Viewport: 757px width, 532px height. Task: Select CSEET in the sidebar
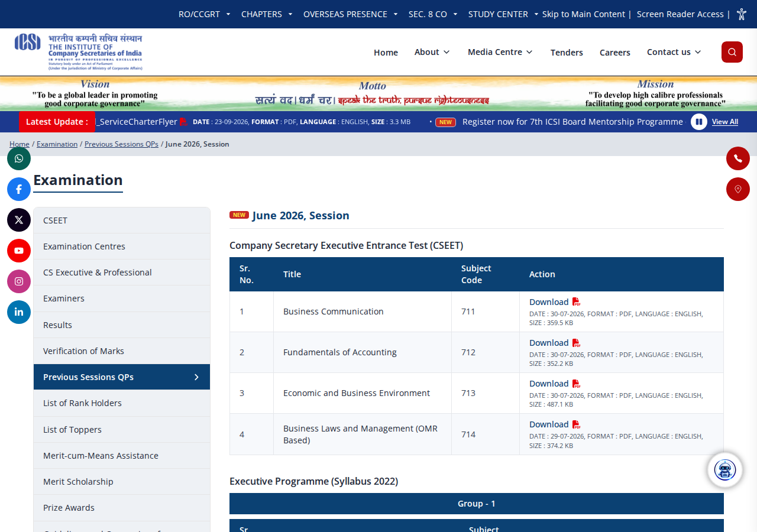click(122, 220)
